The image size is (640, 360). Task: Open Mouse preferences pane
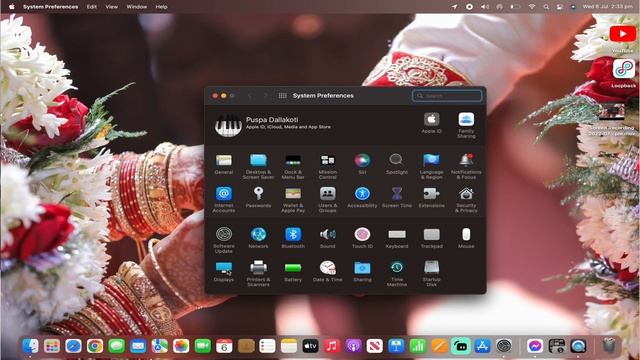pyautogui.click(x=466, y=238)
